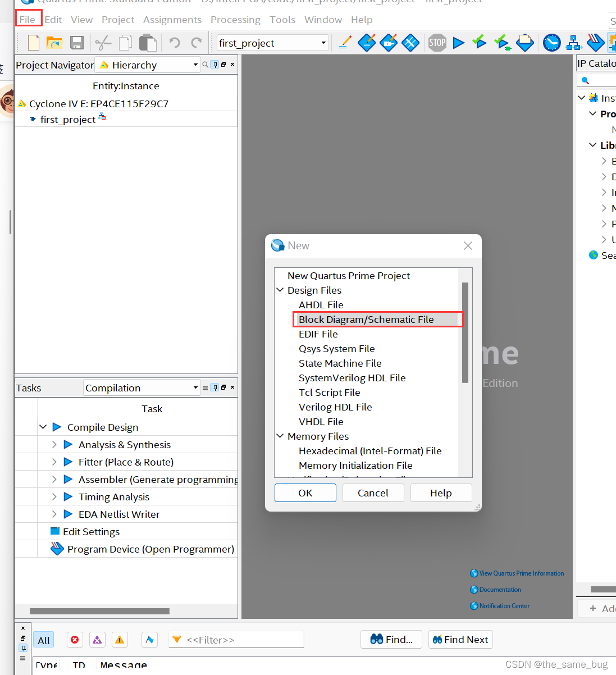Click the Open file folder icon
616x675 pixels.
pos(54,43)
